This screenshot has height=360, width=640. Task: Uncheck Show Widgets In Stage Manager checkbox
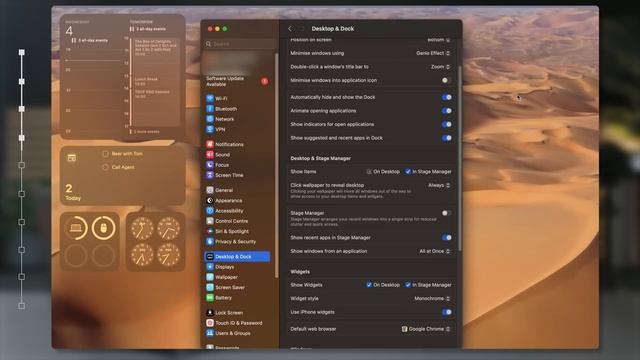408,285
